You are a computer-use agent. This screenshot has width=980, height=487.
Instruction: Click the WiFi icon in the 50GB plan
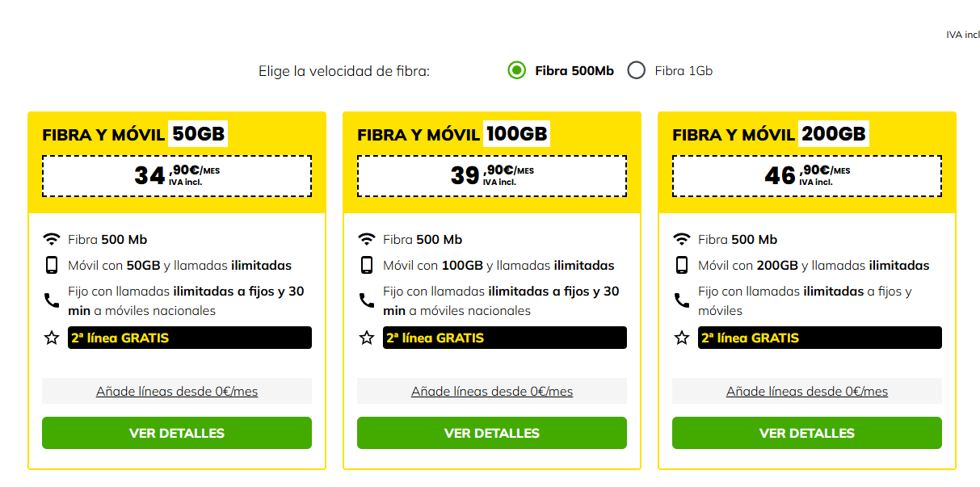[52, 239]
